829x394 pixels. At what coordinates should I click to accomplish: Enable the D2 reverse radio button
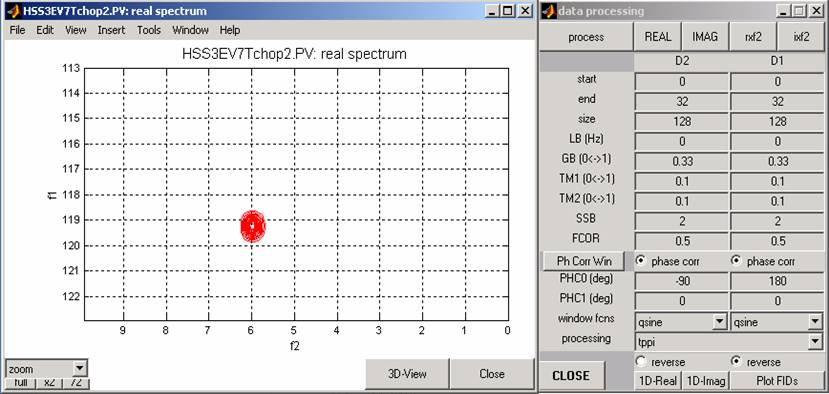pyautogui.click(x=641, y=362)
